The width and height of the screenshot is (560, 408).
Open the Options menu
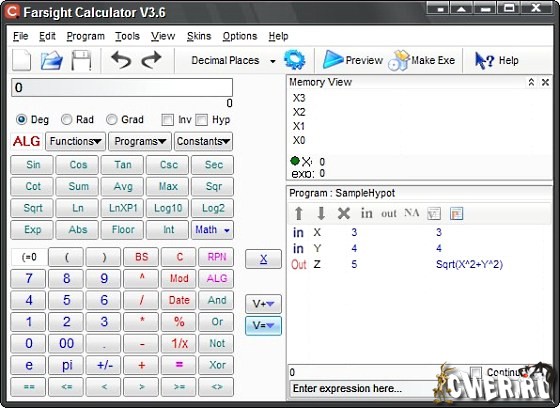click(x=240, y=36)
